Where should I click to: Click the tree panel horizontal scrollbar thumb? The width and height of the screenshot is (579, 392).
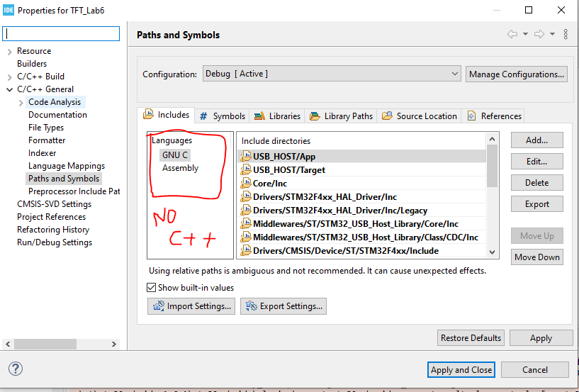coord(45,344)
